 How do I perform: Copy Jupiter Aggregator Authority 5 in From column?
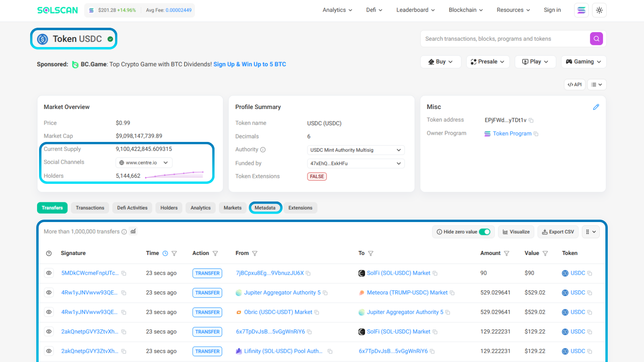point(325,293)
